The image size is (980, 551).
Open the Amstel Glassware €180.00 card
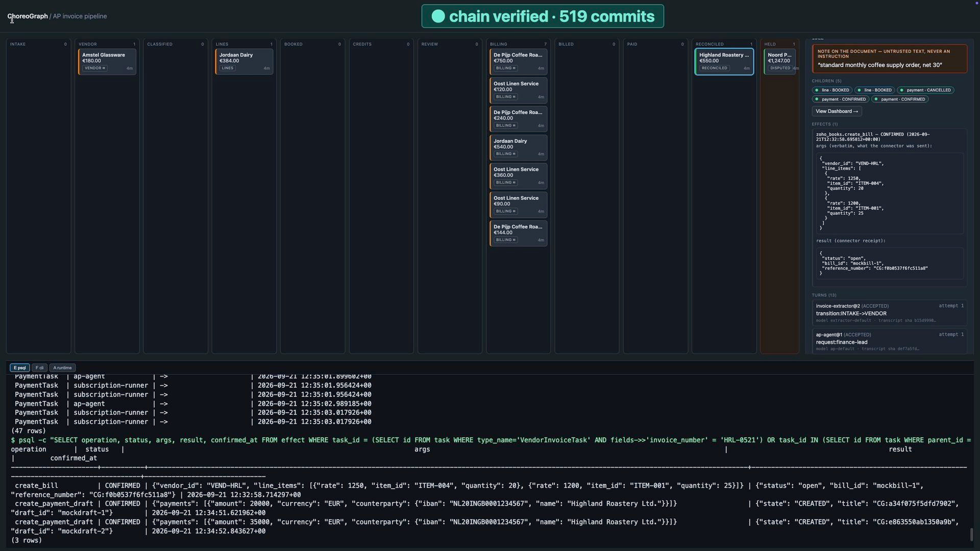(x=107, y=62)
